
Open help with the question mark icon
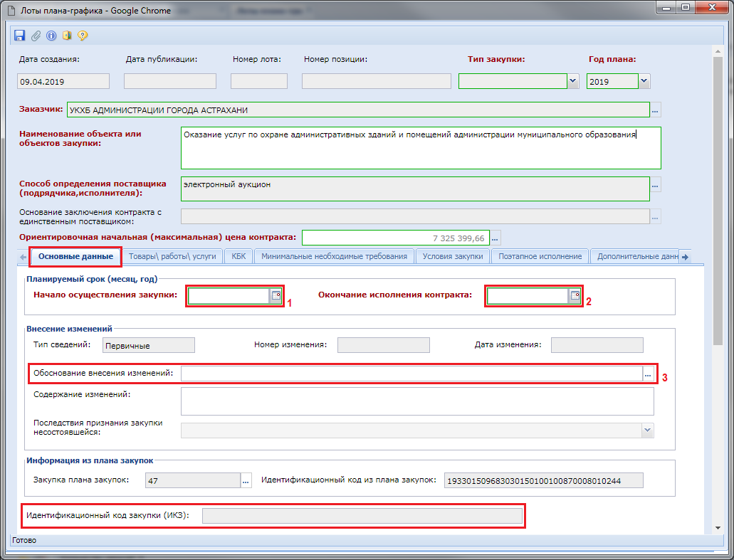pos(83,35)
